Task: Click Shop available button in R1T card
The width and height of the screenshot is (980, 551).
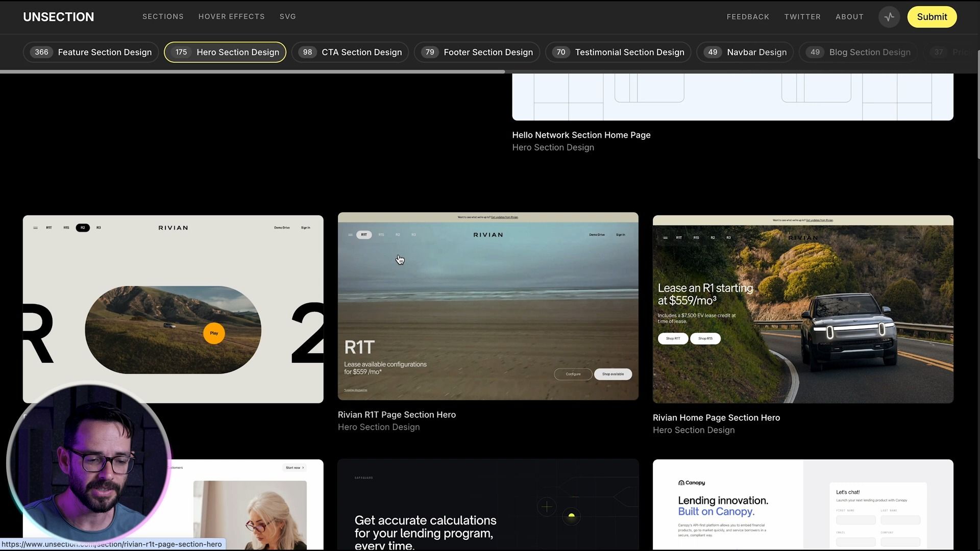Action: coord(613,374)
